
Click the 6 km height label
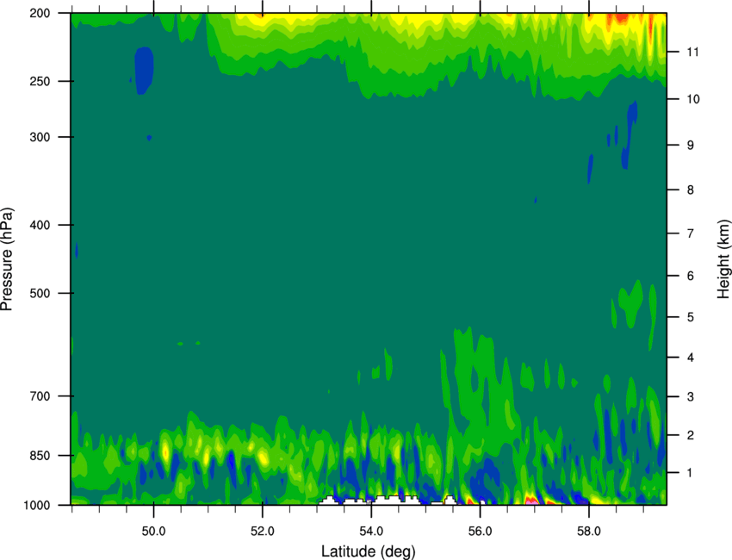pos(691,276)
